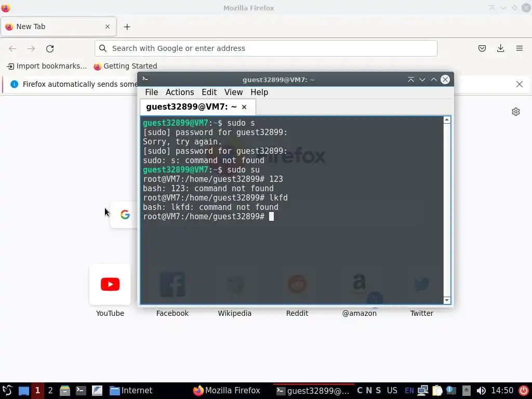Open the Firefox application menu
This screenshot has width=532, height=399.
(519, 48)
